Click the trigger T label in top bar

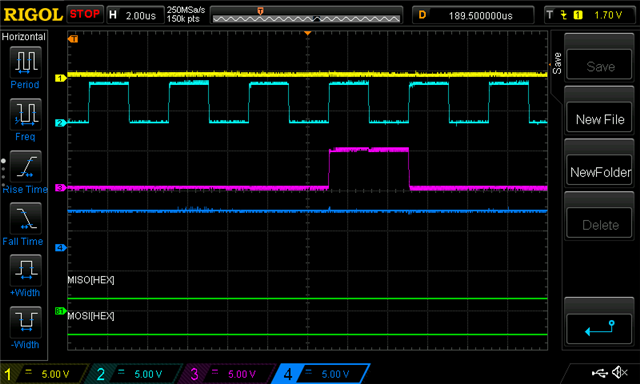click(x=550, y=15)
